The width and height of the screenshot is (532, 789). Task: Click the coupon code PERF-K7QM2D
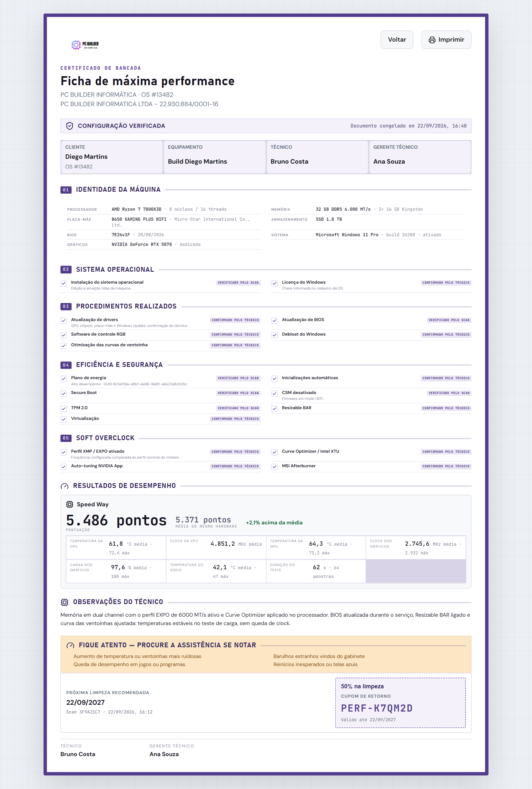point(377,708)
